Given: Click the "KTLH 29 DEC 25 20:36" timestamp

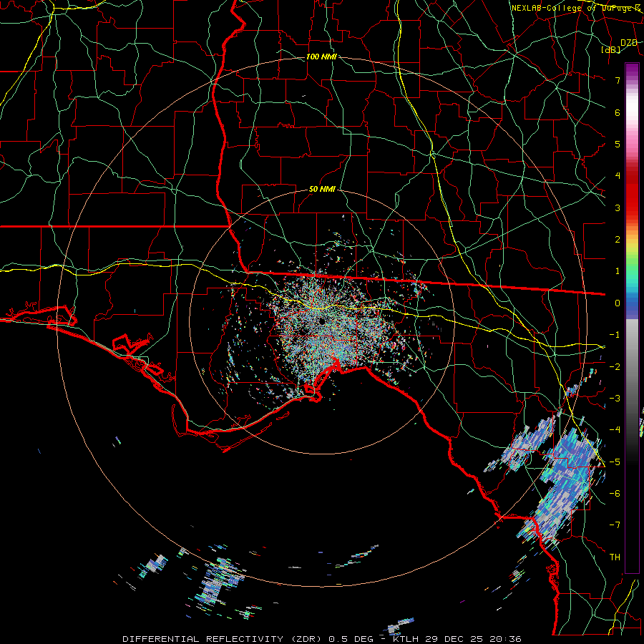Looking at the screenshot, I should [457, 639].
